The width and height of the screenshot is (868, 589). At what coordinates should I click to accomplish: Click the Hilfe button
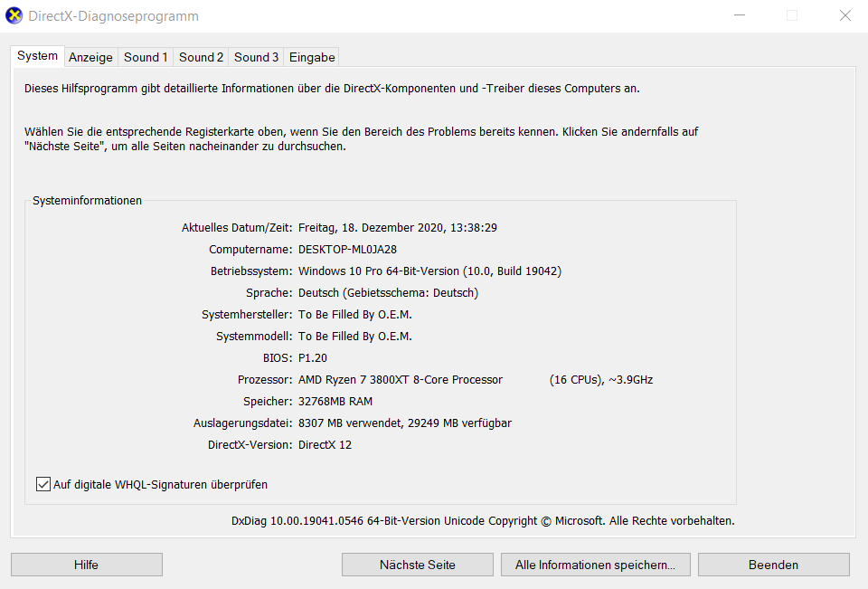click(87, 565)
